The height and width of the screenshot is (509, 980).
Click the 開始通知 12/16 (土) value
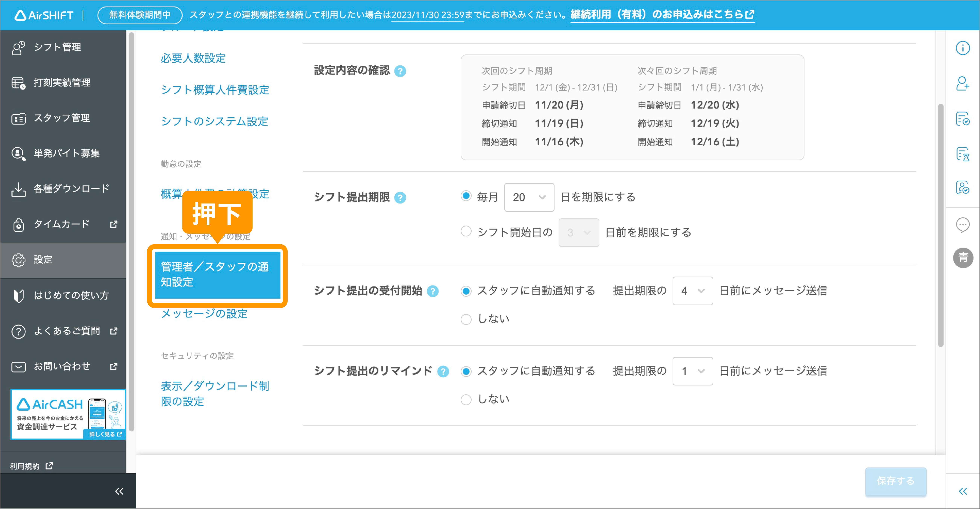point(715,142)
